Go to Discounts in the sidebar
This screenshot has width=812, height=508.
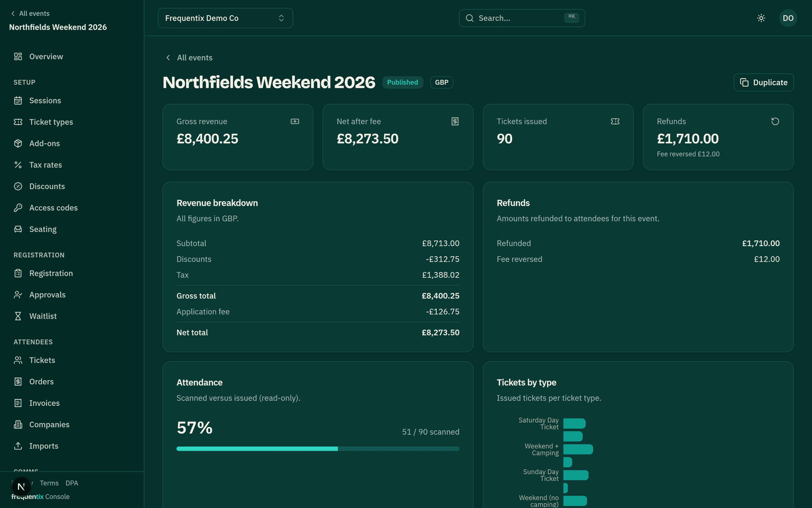click(x=72, y=186)
